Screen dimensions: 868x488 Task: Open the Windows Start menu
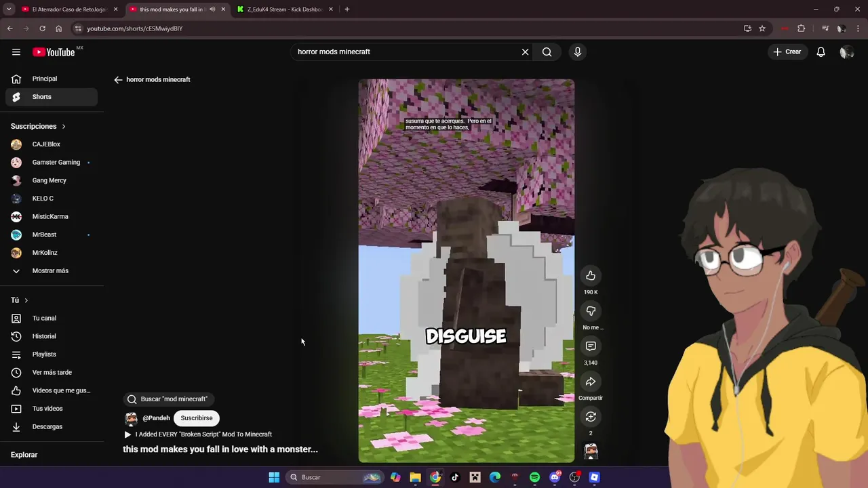(274, 477)
